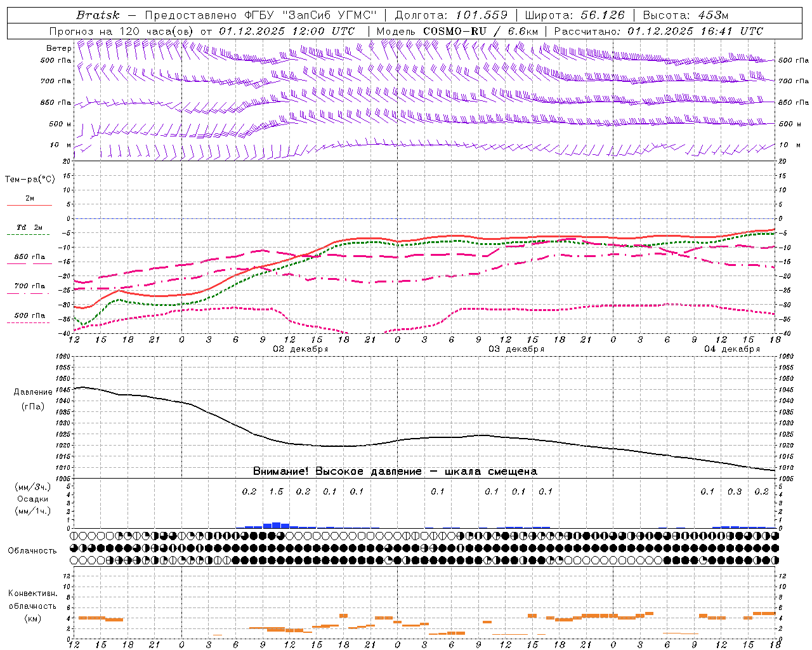Screen dimensions: 812x650
Task: Click the solid line sample under '2м' legend
Action: pos(29,206)
